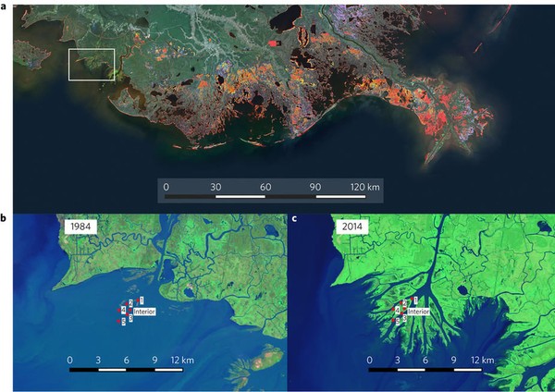
Task: Click site marker 4 in the 1984 map
Action: 124,310
